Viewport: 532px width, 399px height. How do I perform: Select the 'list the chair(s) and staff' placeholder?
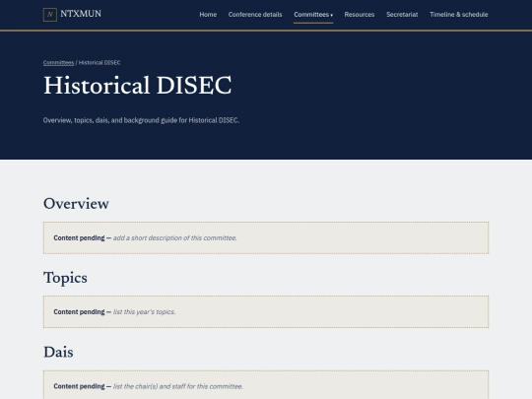[x=177, y=386]
